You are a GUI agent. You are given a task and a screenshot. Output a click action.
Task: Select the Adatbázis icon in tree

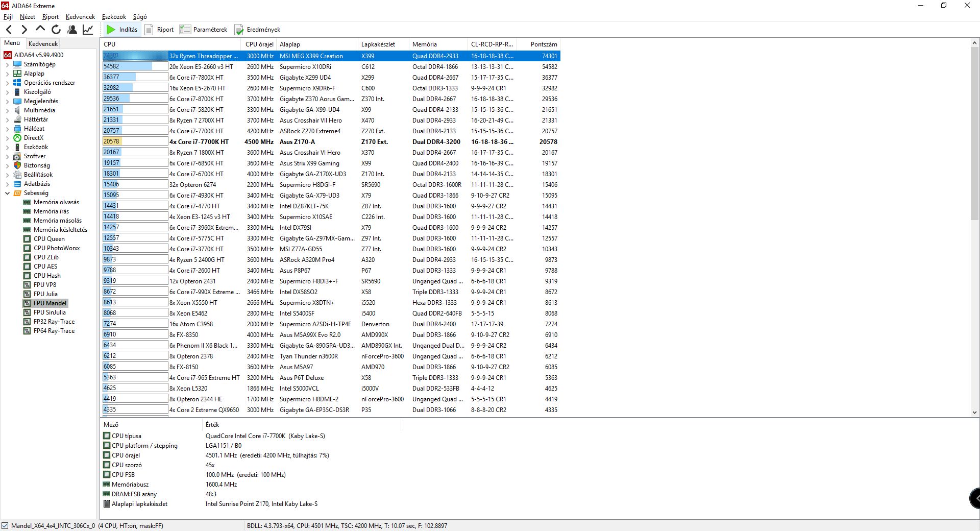click(x=17, y=184)
